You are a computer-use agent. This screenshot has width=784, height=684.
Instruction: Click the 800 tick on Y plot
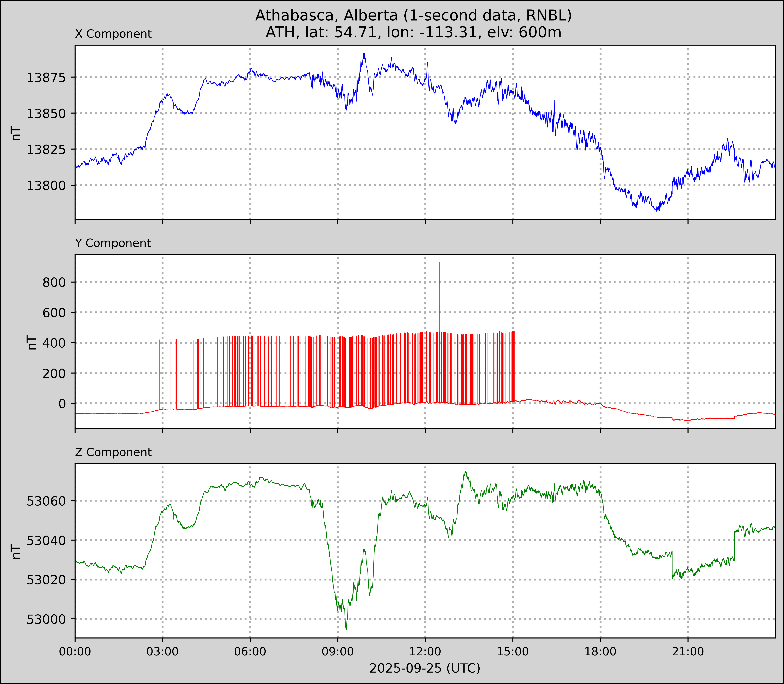55,282
